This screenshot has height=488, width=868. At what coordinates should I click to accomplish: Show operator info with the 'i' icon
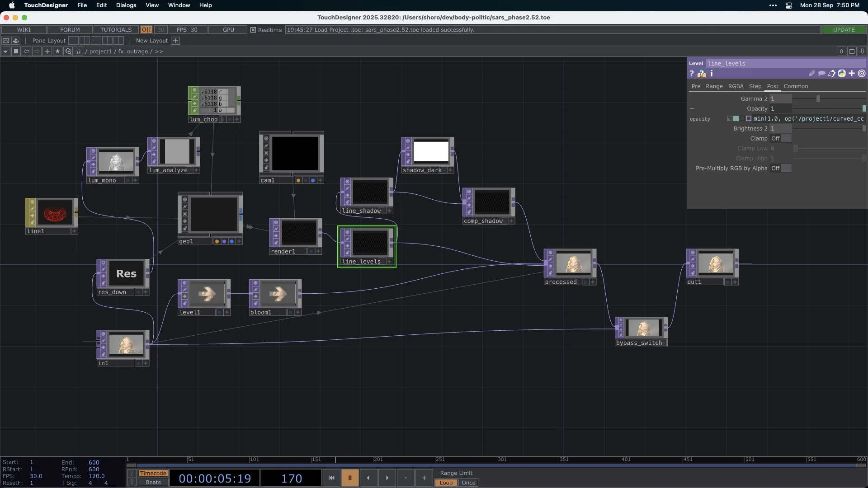coord(711,73)
